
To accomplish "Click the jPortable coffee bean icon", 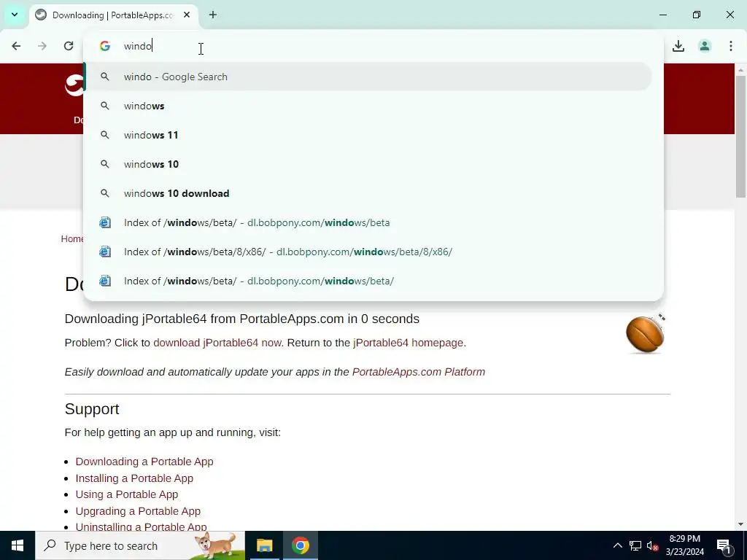I will [646, 333].
